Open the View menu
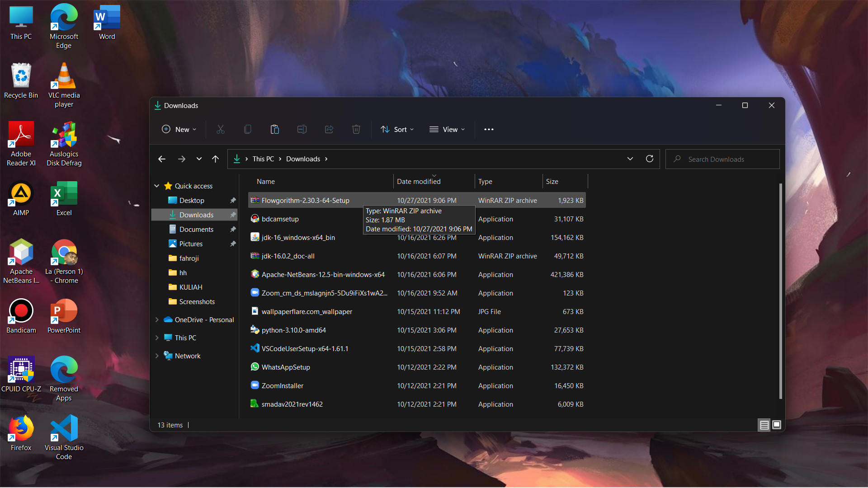Viewport: 868px width, 488px height. 447,129
